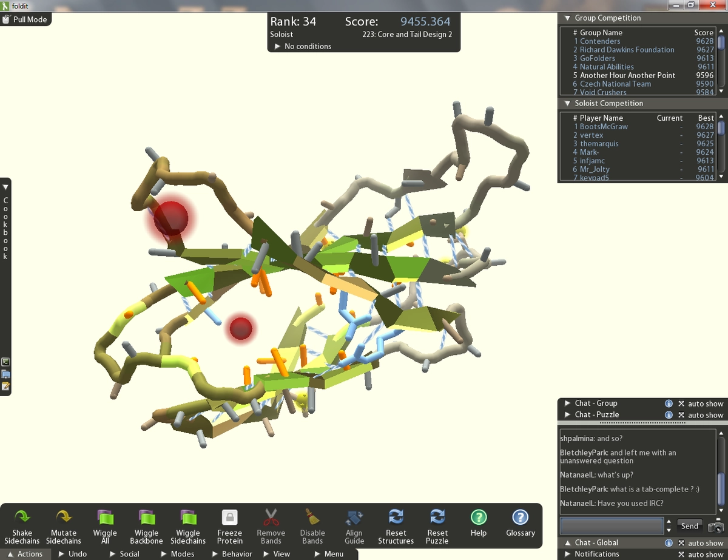Toggle auto show for Notifications

click(x=681, y=555)
